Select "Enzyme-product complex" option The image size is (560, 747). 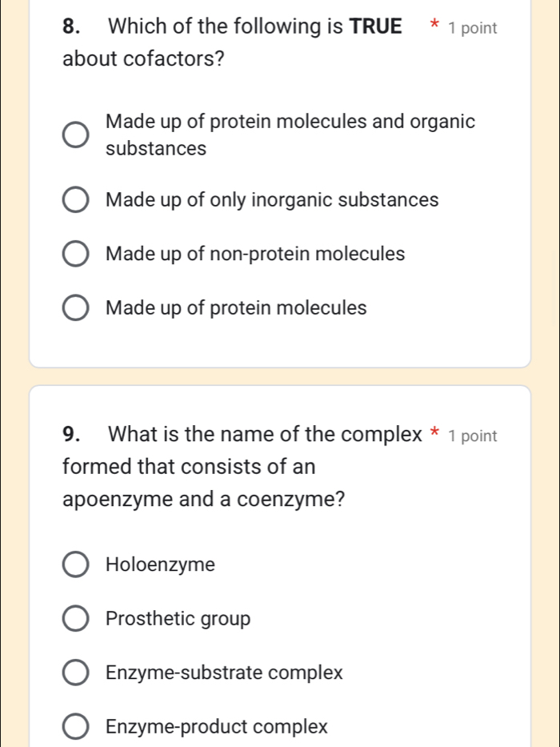(x=75, y=726)
